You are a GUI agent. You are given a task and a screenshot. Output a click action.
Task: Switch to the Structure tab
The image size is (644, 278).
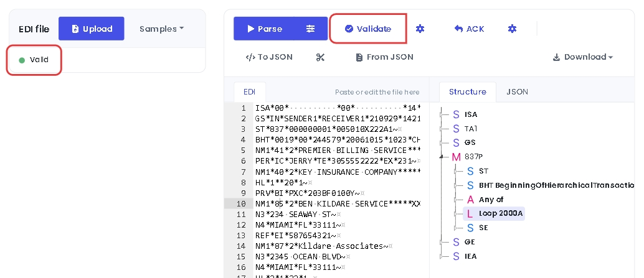coord(467,92)
